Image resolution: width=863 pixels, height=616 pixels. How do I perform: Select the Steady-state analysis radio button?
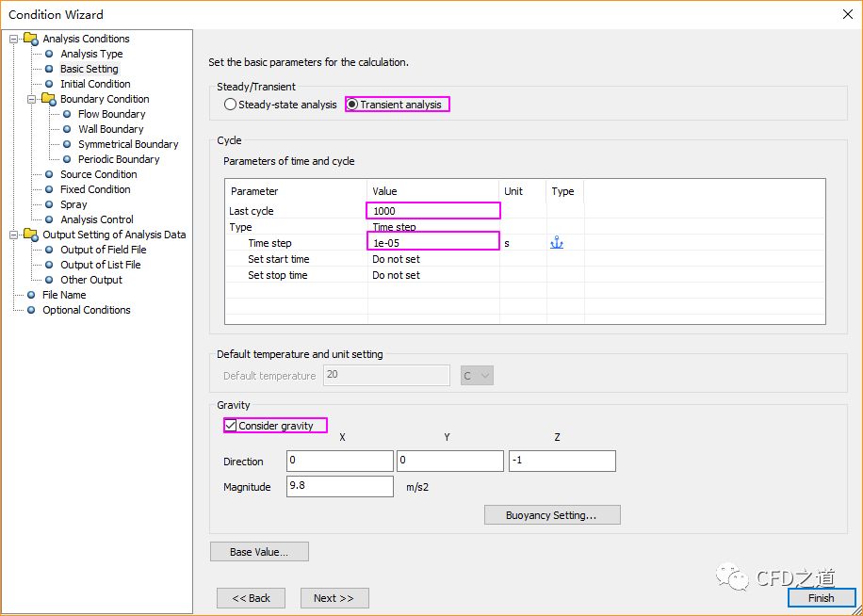coord(231,105)
